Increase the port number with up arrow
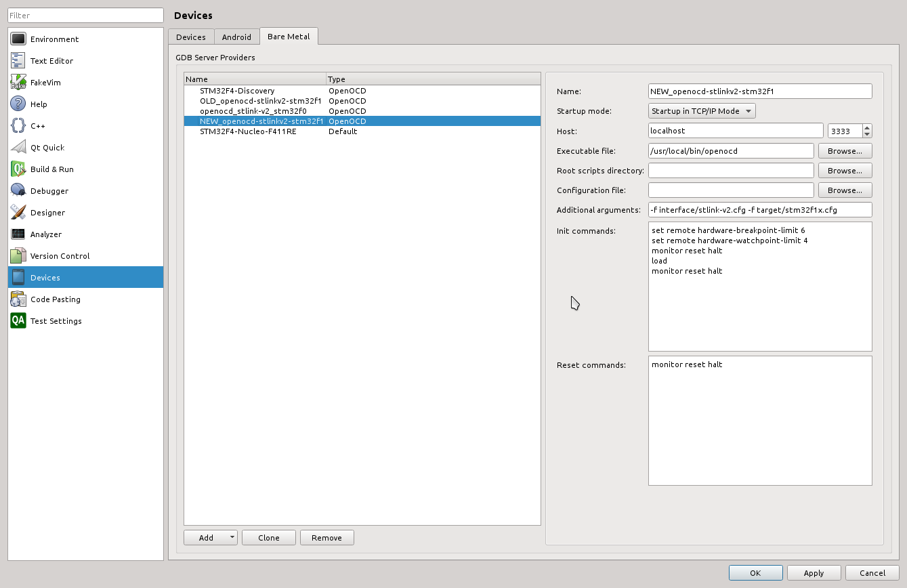The width and height of the screenshot is (907, 588). click(x=867, y=127)
